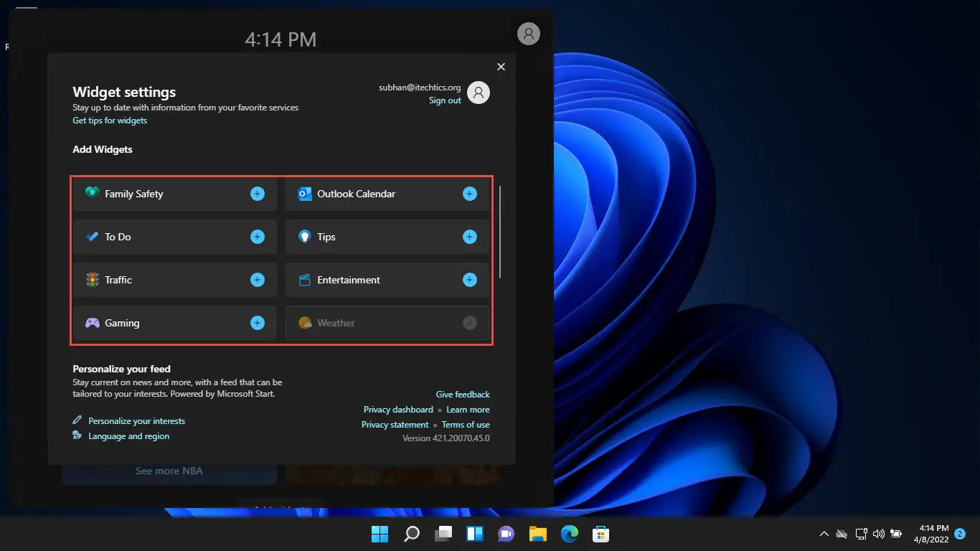Click the Family Safety heart icon
980x551 pixels.
(92, 193)
